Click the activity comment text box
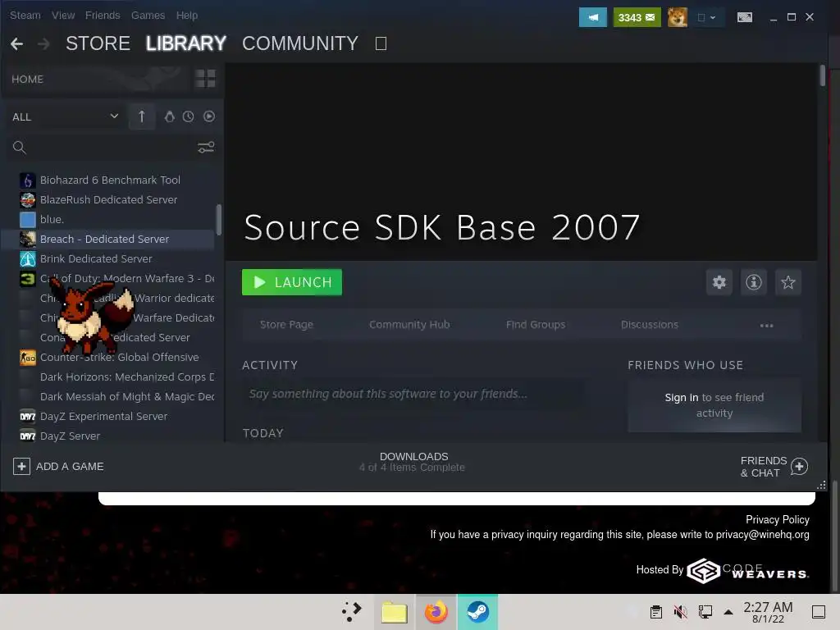 [413, 395]
